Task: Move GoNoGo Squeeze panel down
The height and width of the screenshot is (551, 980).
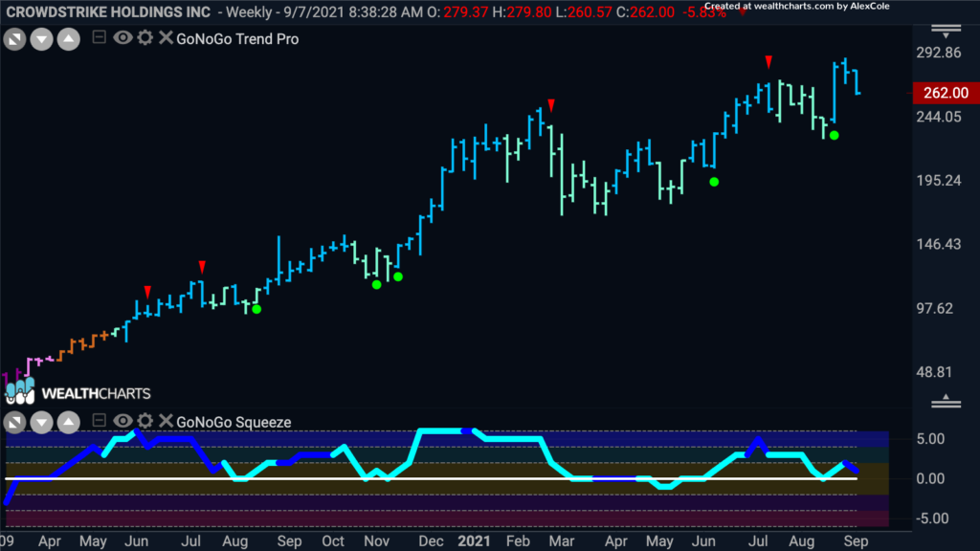Action: click(41, 422)
